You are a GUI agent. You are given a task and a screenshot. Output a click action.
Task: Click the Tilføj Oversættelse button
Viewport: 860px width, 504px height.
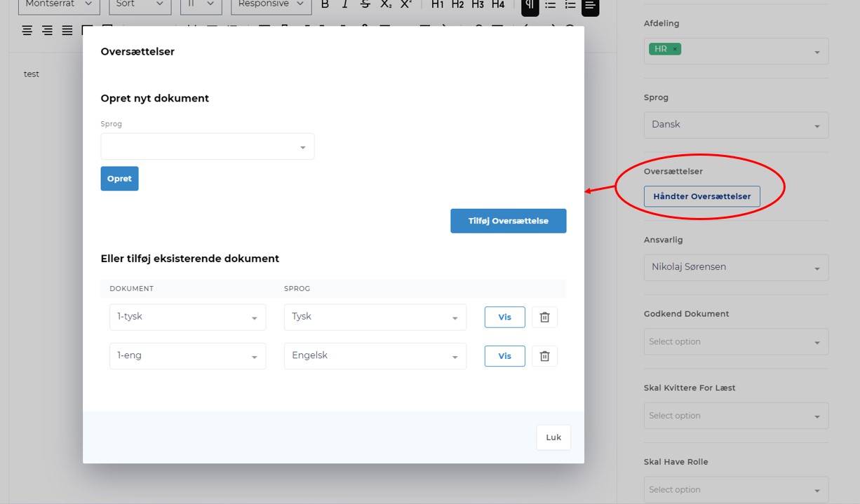click(x=508, y=221)
